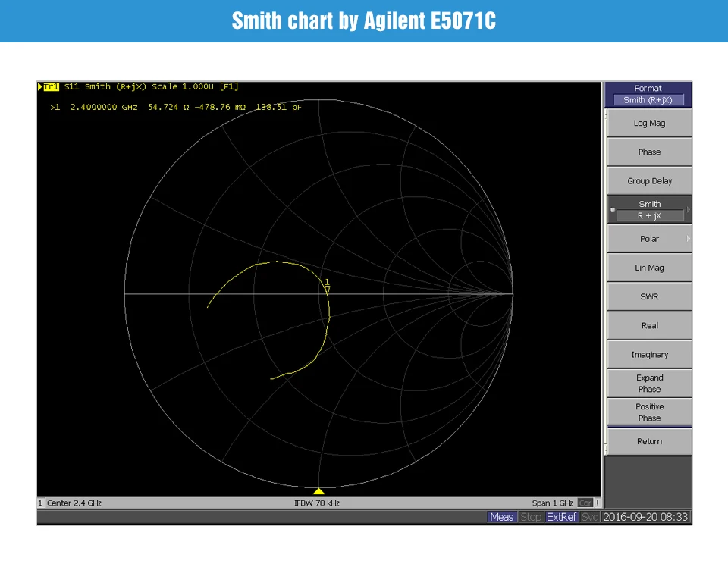Click the Svc status indicator

(590, 517)
